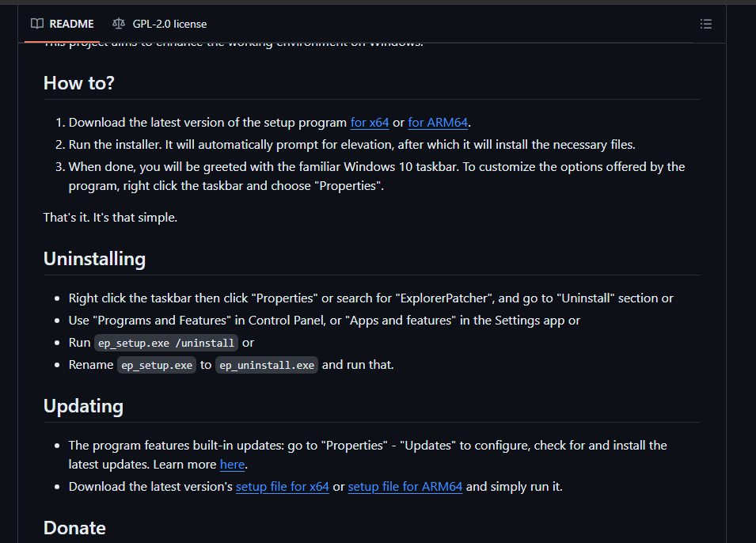Open the "for ARM64" download link
The image size is (756, 543).
pos(438,123)
